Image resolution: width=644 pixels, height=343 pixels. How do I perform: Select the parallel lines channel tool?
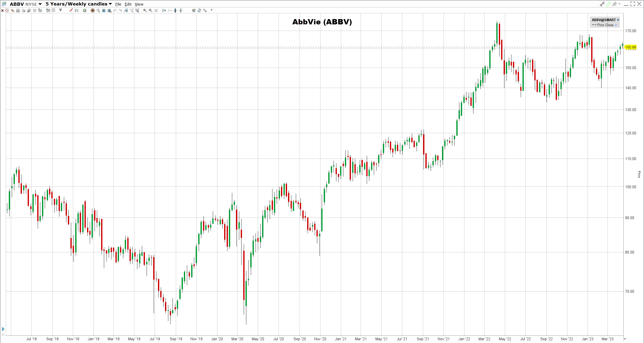point(137,11)
